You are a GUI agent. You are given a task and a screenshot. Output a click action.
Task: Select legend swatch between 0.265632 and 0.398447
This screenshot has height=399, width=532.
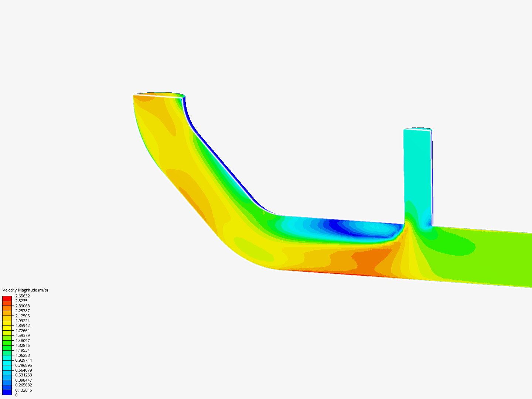click(x=7, y=383)
